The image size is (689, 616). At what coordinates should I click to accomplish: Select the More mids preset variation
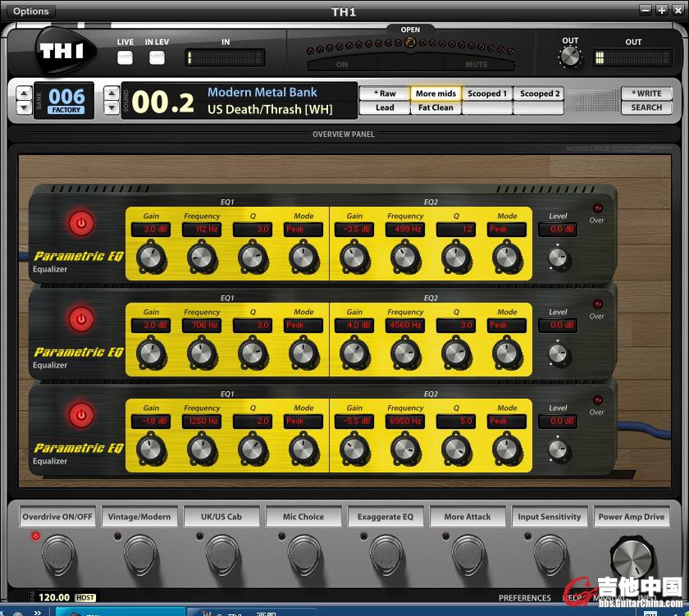click(x=436, y=94)
